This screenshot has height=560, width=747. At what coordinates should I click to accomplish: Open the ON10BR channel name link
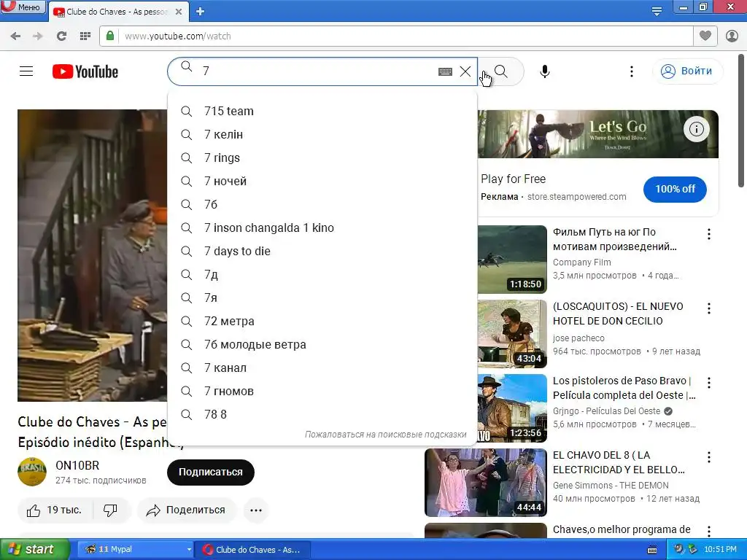77,465
